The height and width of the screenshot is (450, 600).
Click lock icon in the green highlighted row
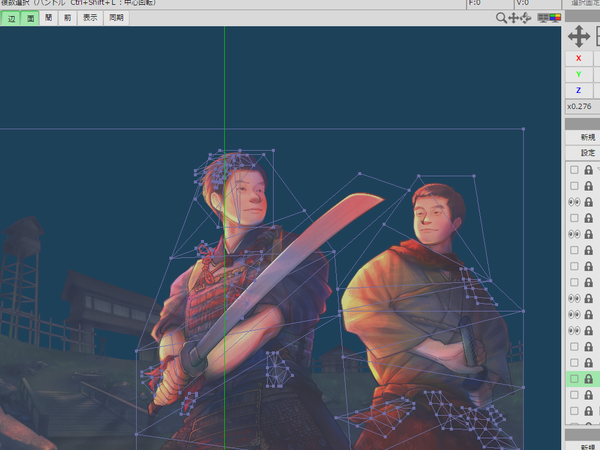point(589,379)
